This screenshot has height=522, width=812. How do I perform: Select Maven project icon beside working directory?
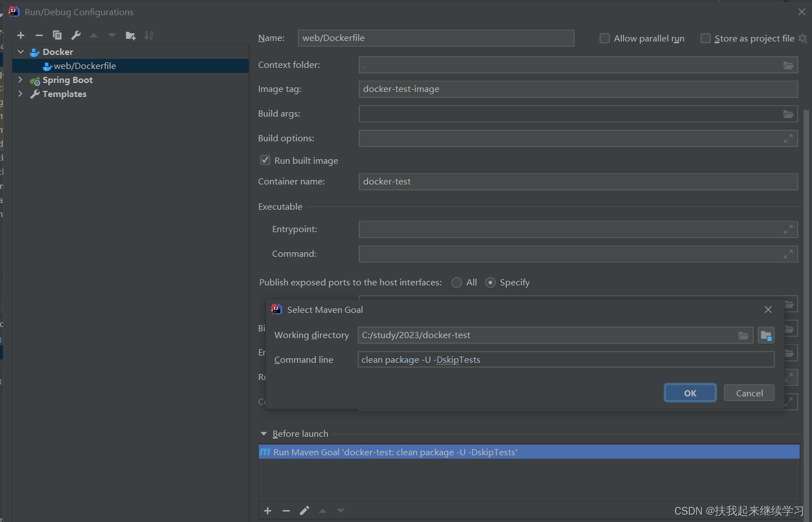pos(766,335)
